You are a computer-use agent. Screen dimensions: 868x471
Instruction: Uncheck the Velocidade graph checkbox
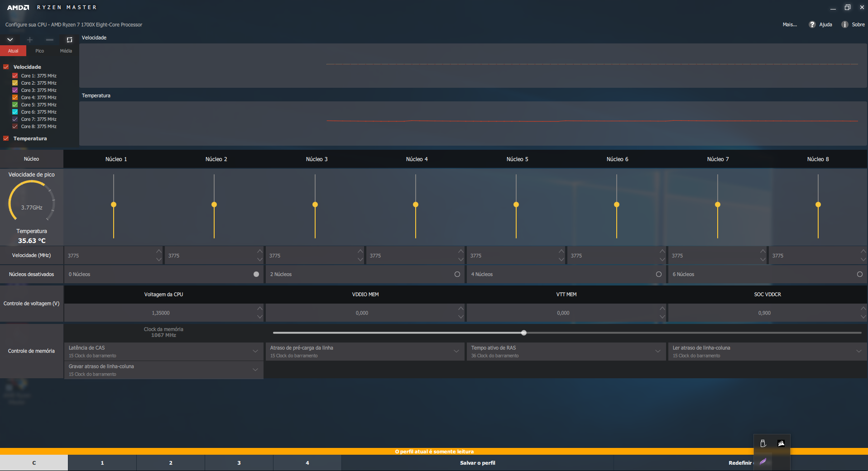[x=6, y=67]
